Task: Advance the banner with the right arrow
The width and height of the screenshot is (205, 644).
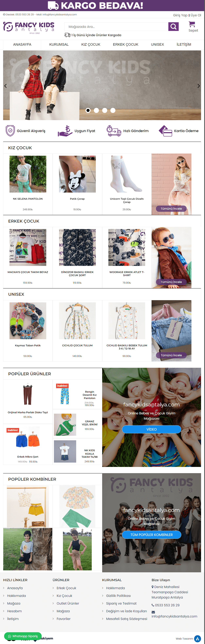Action: pos(198,86)
